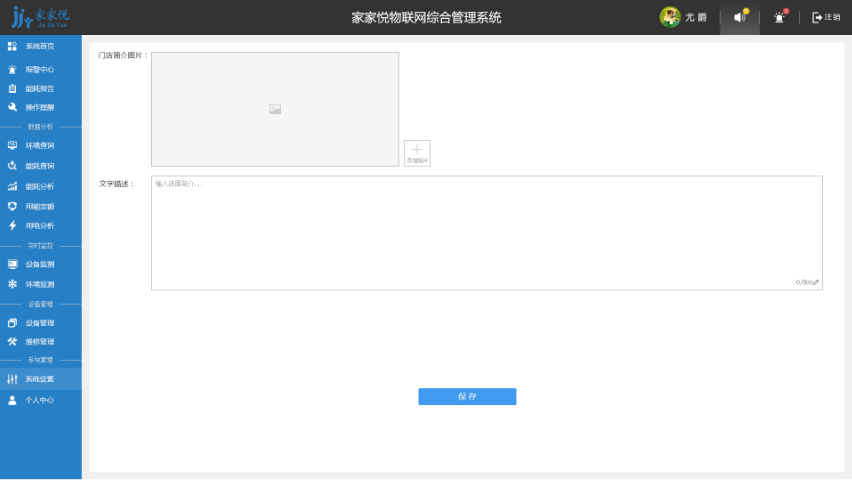Screen dimensions: 852x480
Task: Navigate to 设备管理 menu entry
Action: click(x=40, y=323)
